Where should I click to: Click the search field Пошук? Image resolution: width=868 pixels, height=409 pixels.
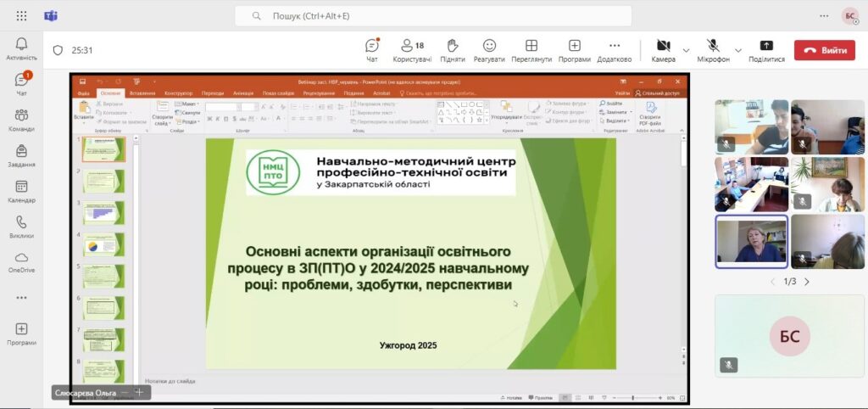432,16
